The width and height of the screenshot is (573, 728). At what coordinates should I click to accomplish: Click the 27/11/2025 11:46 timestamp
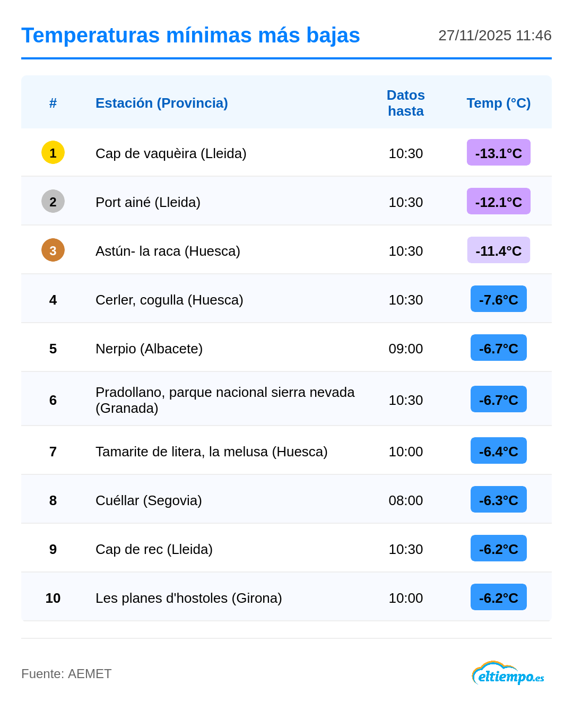(x=494, y=36)
